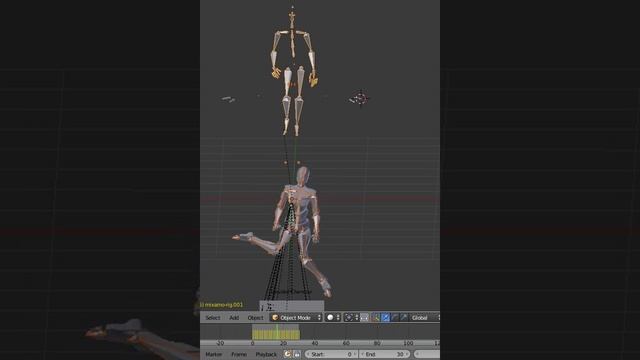Open the Object Mode selector dropdown
Viewport: 640px width, 360px height.
click(x=296, y=318)
